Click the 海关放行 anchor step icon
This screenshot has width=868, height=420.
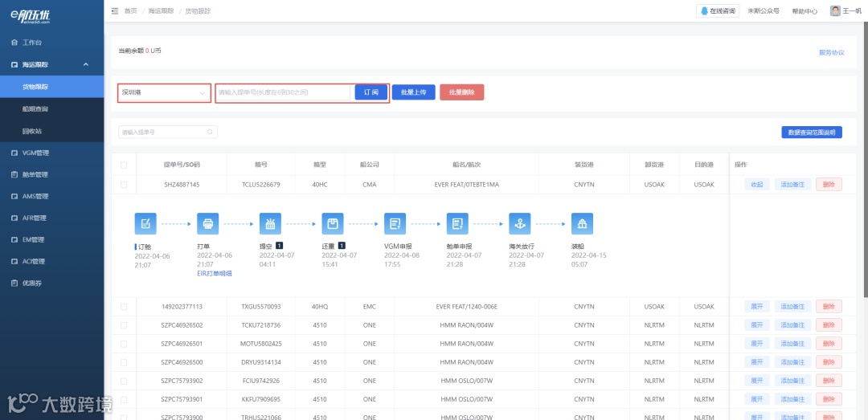tap(520, 223)
